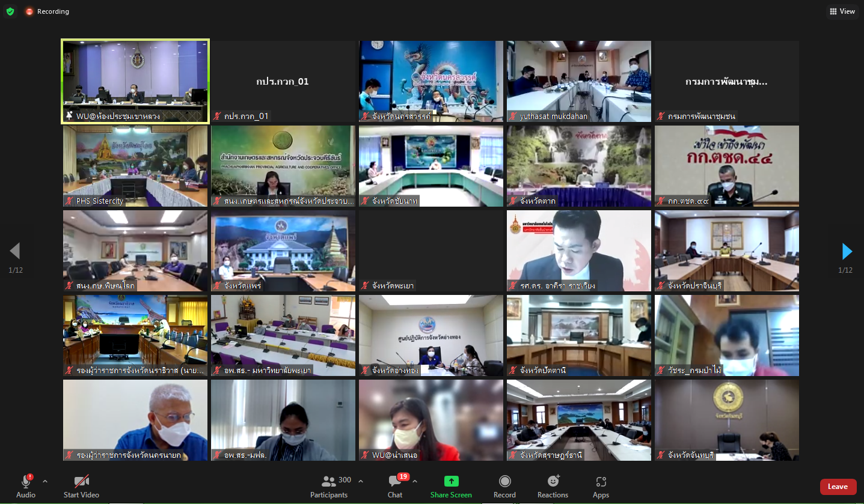This screenshot has height=504, width=864.
Task: Select the กปร.กวท_01 participant tile
Action: [x=283, y=81]
